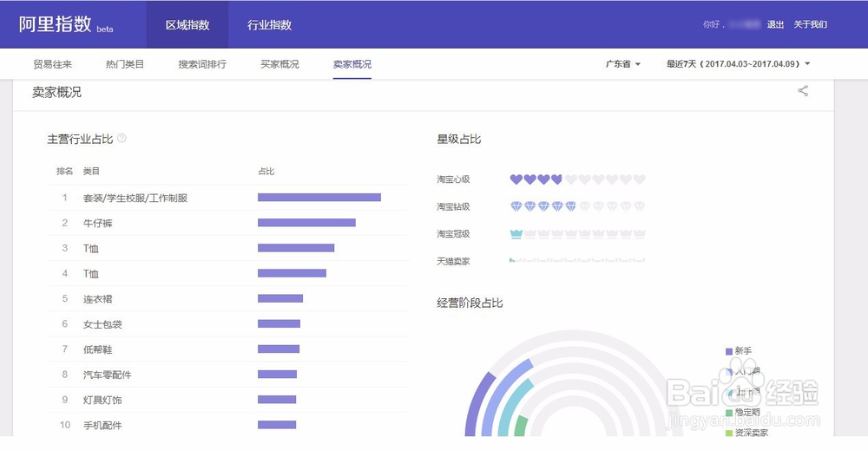Switch to the 行业指数 tab
Screen dimensions: 868x450
click(x=269, y=25)
